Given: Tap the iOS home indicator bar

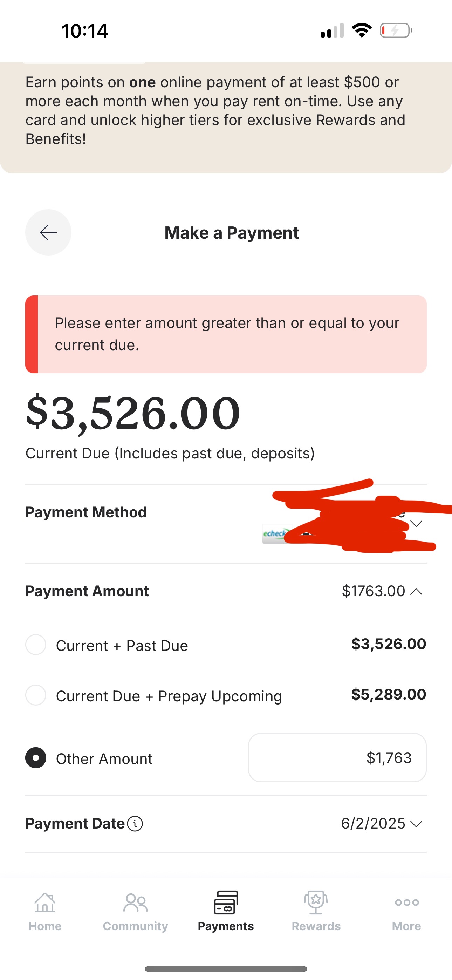Looking at the screenshot, I should [226, 968].
